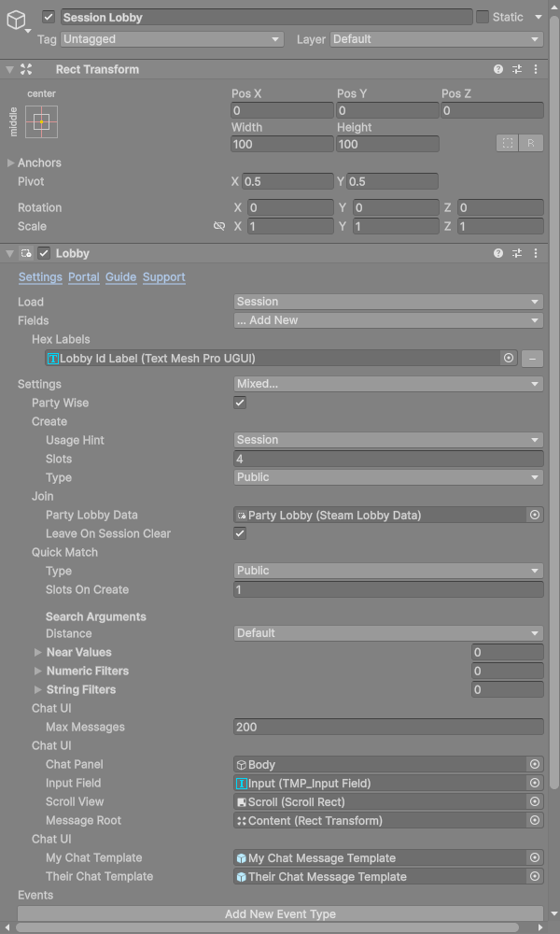Click the Max Messages field

click(x=388, y=727)
